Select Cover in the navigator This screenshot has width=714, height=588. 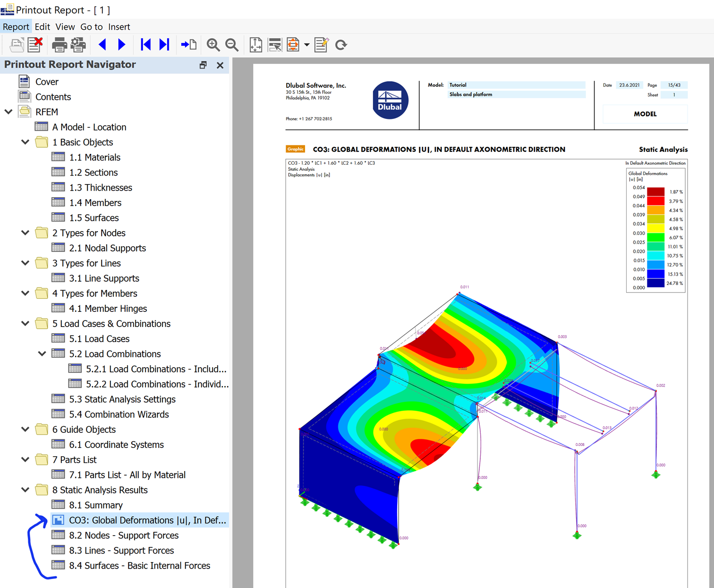tap(47, 82)
